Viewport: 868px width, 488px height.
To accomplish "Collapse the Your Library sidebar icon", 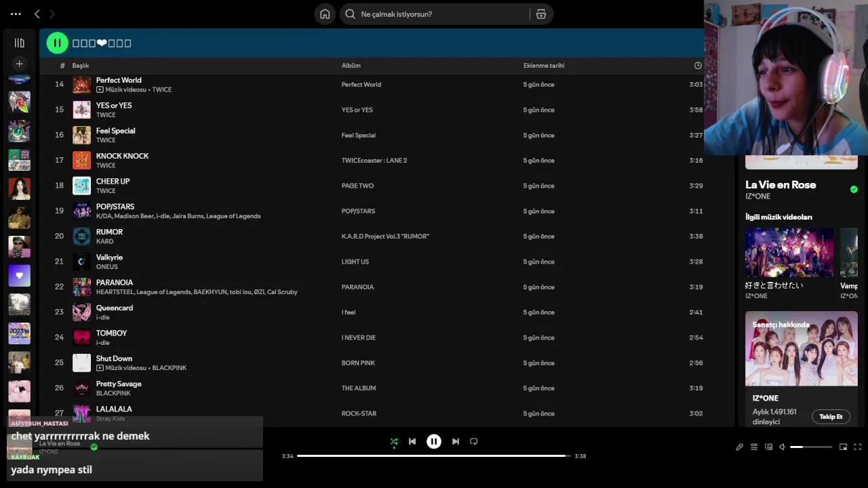I will pos(19,43).
